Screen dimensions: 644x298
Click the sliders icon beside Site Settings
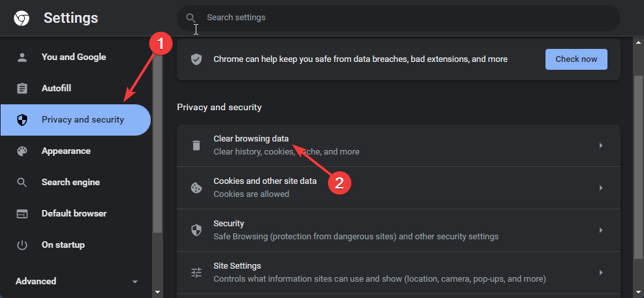tap(196, 273)
